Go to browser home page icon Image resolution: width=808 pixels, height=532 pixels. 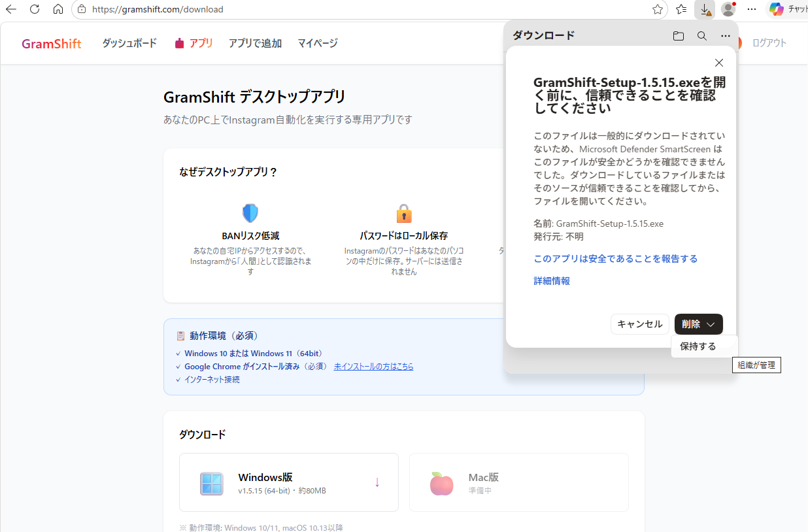click(x=58, y=9)
